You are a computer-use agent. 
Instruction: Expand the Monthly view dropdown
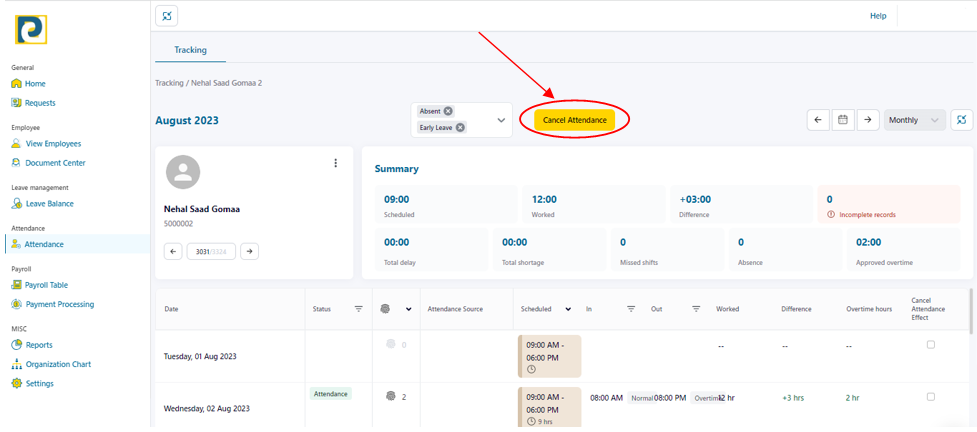tap(915, 120)
